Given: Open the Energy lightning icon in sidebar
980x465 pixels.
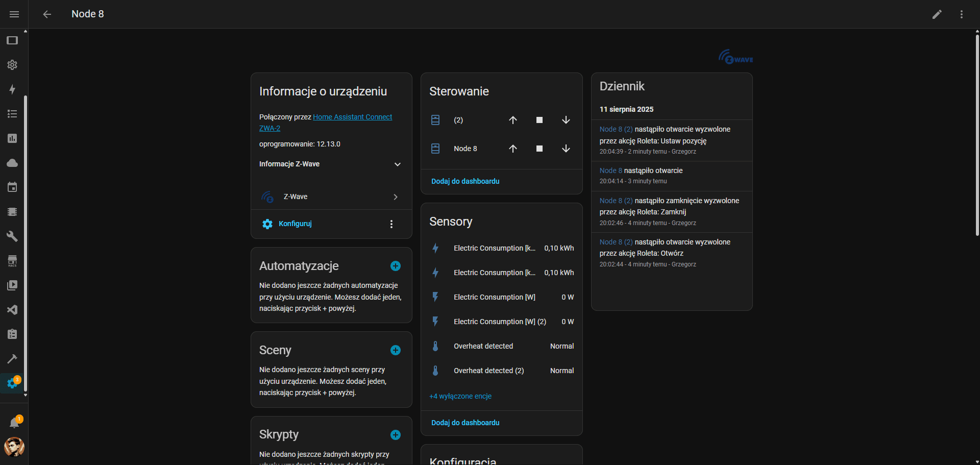Looking at the screenshot, I should click(x=12, y=89).
